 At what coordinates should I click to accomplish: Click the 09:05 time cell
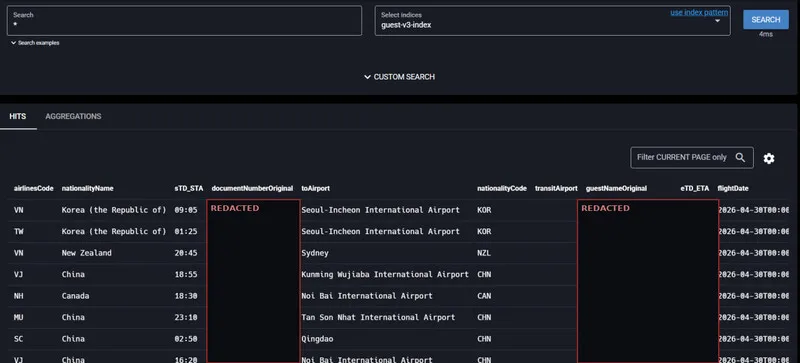coord(186,210)
